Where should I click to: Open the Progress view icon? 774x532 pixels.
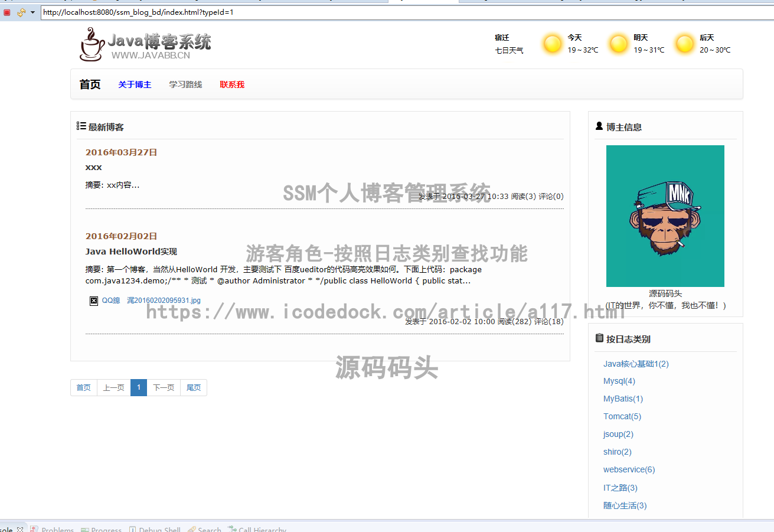(x=86, y=529)
